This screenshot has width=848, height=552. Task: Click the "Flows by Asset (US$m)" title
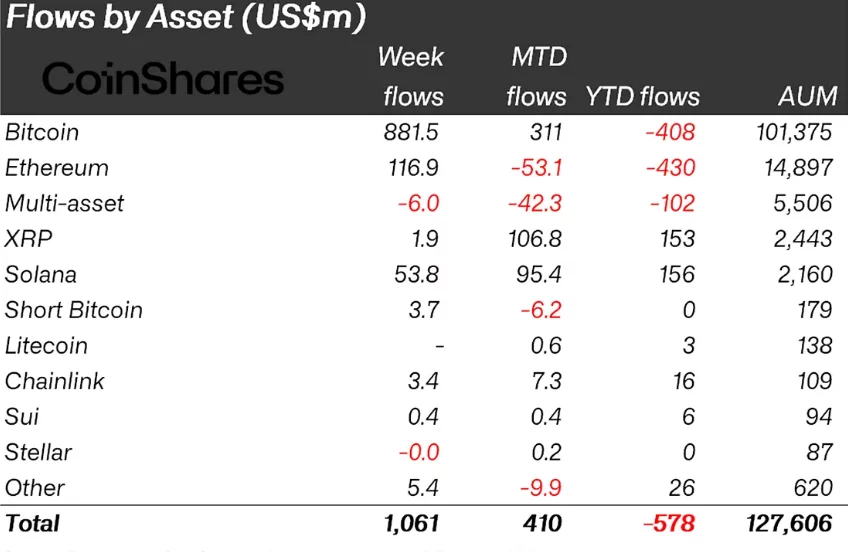point(186,17)
